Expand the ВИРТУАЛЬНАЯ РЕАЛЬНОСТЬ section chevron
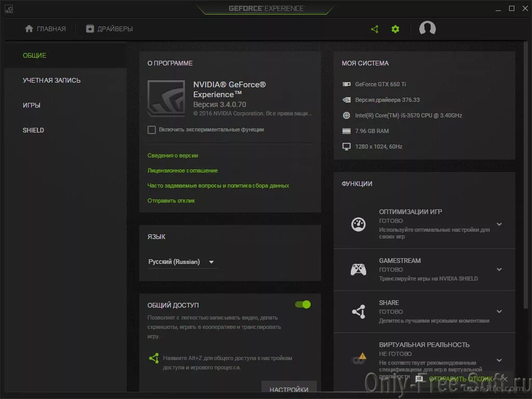Viewport: 532px width, 399px height. point(499,361)
